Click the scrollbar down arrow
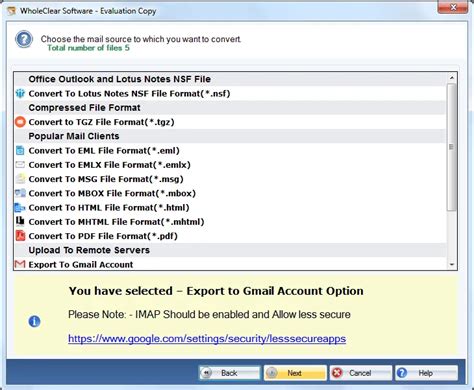This screenshot has width=474, height=390. 452,265
